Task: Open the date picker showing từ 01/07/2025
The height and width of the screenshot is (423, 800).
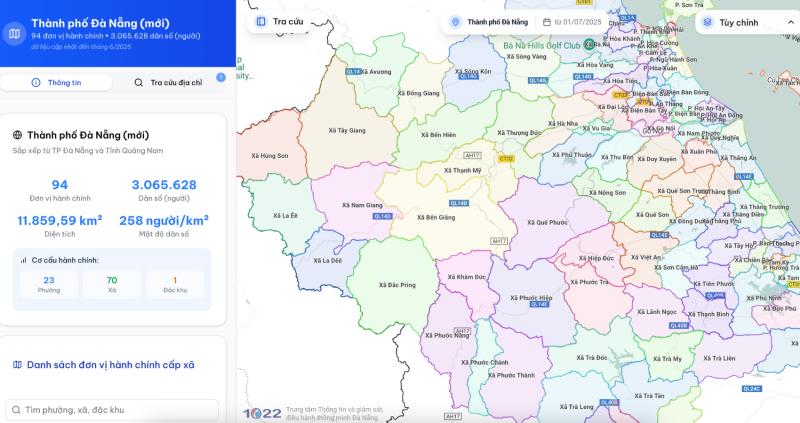Action: [x=572, y=22]
